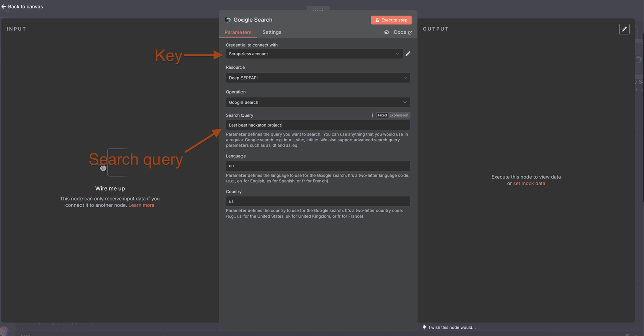Edit the Scrapeless credential with pencil icon
Viewport: 644px width, 336px height.
click(408, 54)
